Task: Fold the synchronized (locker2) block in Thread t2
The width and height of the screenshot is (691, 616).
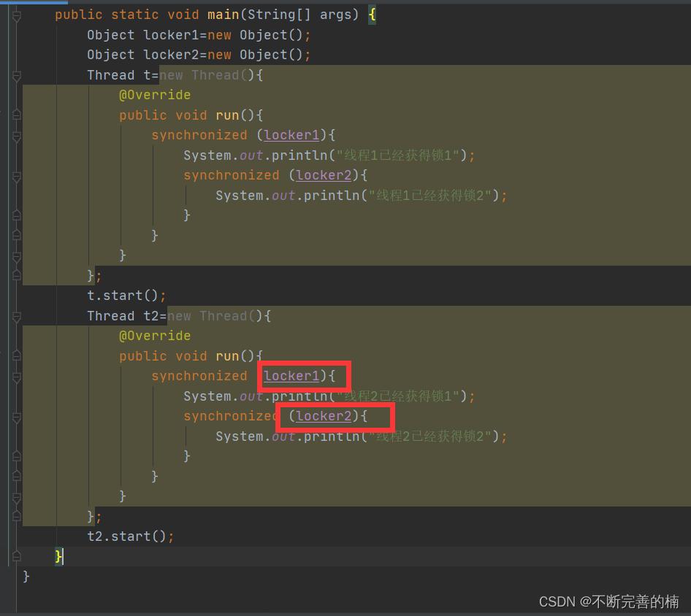Action: (x=17, y=418)
